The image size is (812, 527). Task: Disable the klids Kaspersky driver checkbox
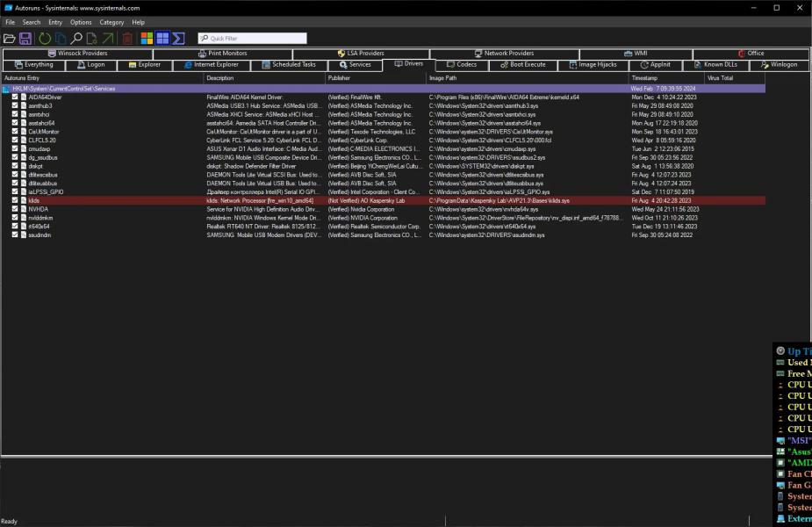pyautogui.click(x=15, y=200)
